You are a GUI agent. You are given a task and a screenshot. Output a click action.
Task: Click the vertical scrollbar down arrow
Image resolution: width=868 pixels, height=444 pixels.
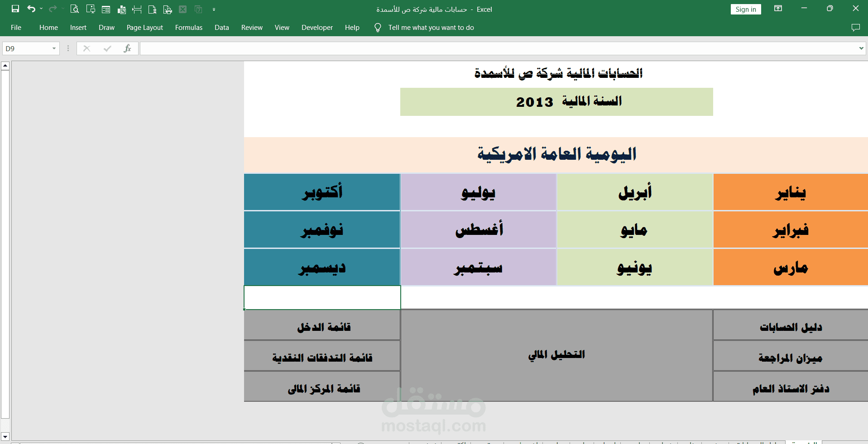(5, 437)
